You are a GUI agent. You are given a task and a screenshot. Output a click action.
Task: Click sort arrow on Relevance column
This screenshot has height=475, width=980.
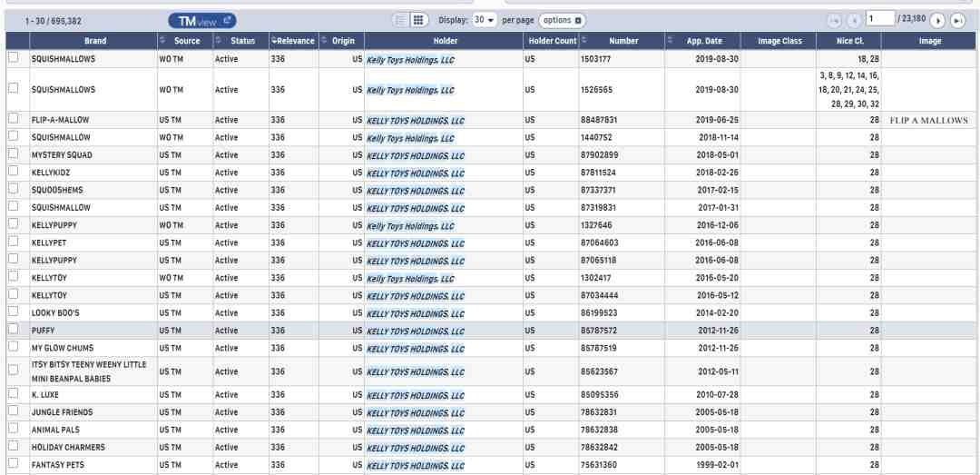tap(274, 41)
